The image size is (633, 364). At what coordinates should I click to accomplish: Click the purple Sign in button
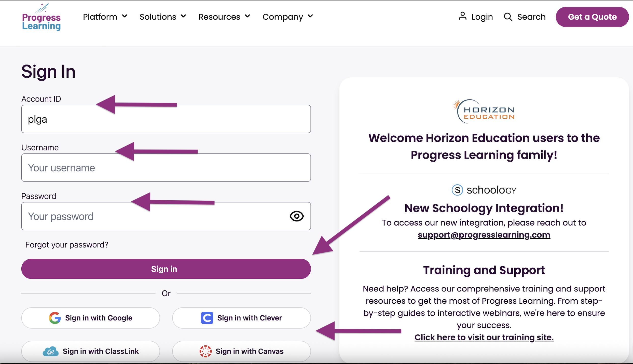[x=166, y=269]
